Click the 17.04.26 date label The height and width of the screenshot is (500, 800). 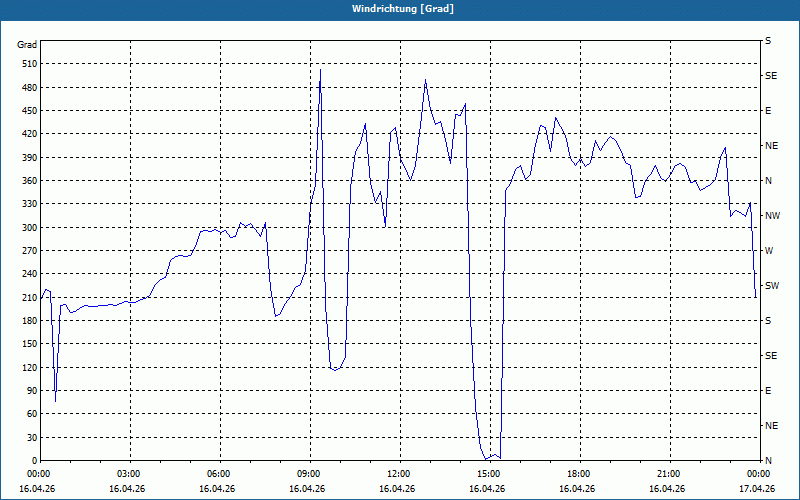(757, 489)
